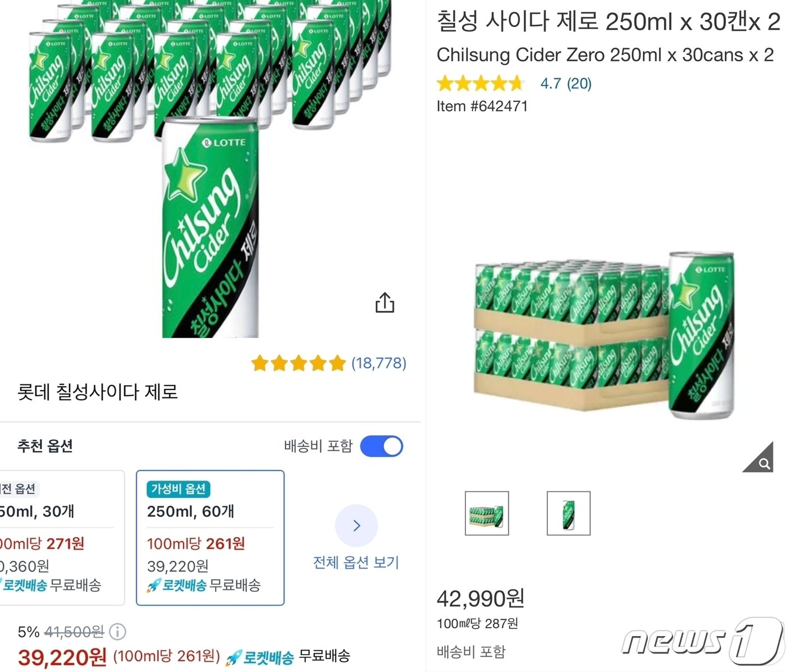Viewport: 786px width, 672px height.
Task: Open 전체 옵션 보기
Action: click(x=357, y=562)
